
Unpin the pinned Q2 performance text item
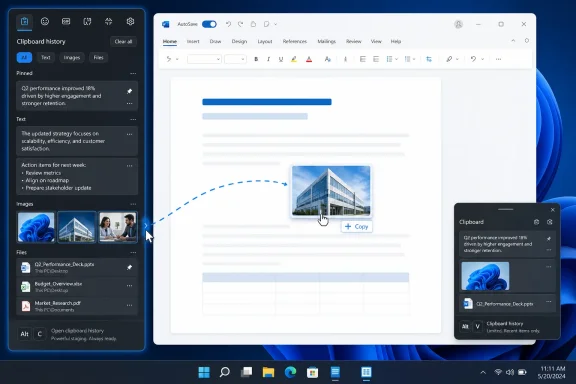point(129,91)
